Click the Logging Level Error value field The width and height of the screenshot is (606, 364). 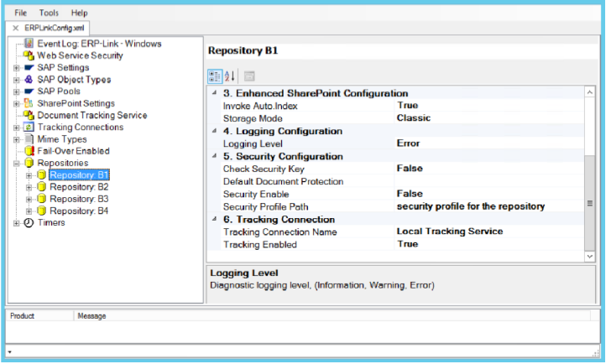409,143
